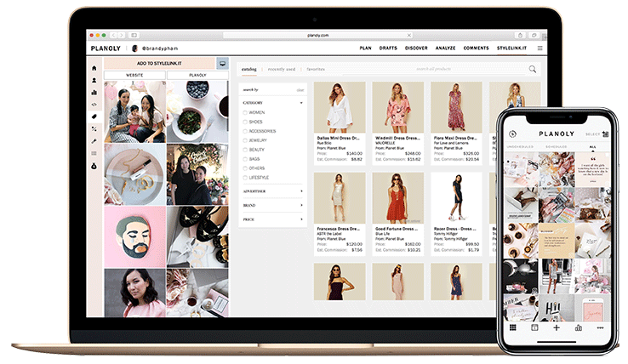Tap SELECT on the phone header
Screen dimensions: 628x364
pyautogui.click(x=592, y=134)
